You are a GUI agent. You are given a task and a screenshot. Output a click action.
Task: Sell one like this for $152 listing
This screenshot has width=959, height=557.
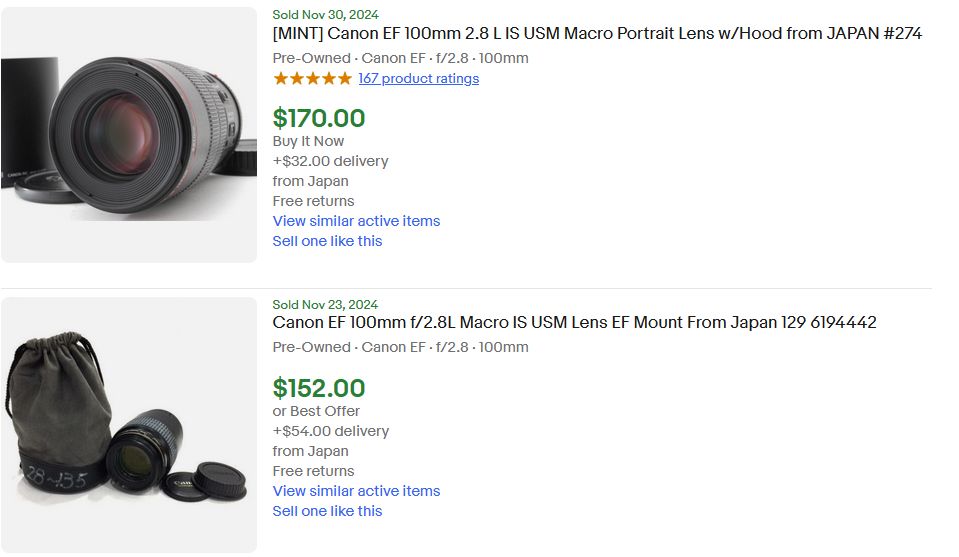pyautogui.click(x=327, y=511)
